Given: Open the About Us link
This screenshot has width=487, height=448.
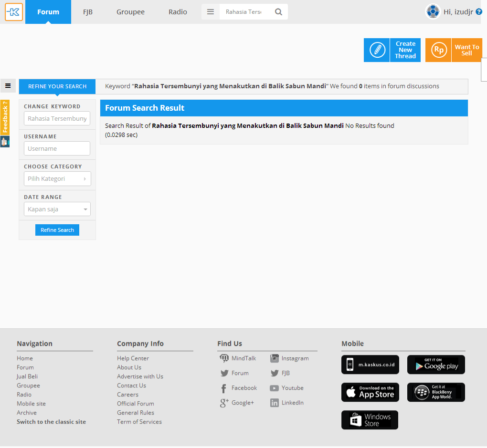Looking at the screenshot, I should [x=129, y=367].
